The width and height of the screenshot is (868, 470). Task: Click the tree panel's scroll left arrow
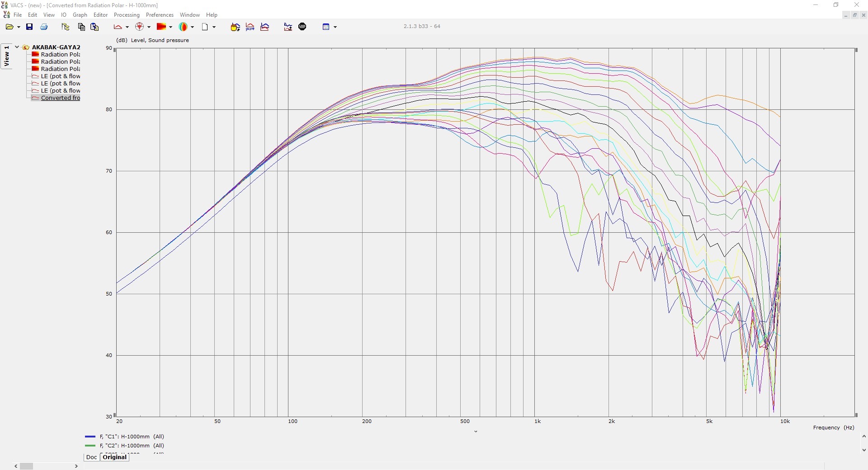pos(16,466)
